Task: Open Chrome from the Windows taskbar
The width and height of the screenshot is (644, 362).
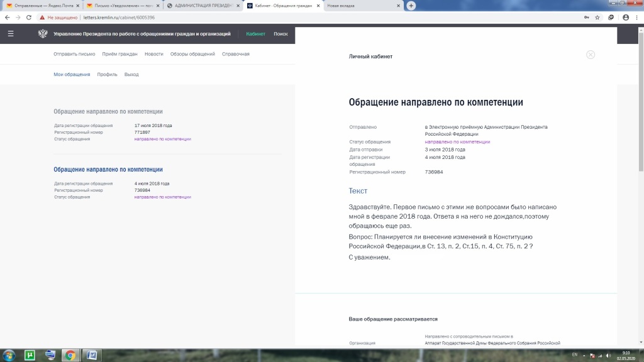Action: pos(70,356)
